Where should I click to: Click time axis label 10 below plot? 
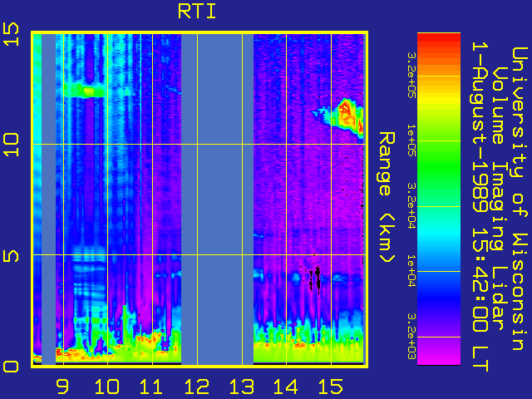point(107,387)
